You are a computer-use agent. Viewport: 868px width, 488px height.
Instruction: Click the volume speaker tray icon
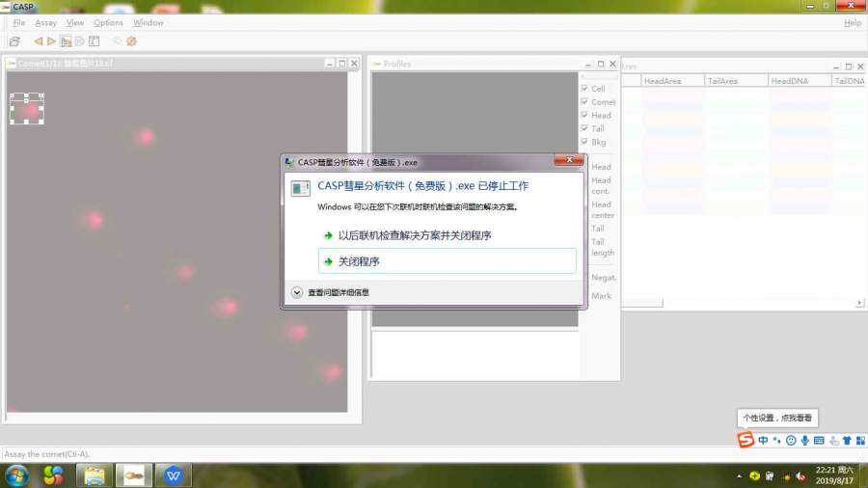pos(800,475)
